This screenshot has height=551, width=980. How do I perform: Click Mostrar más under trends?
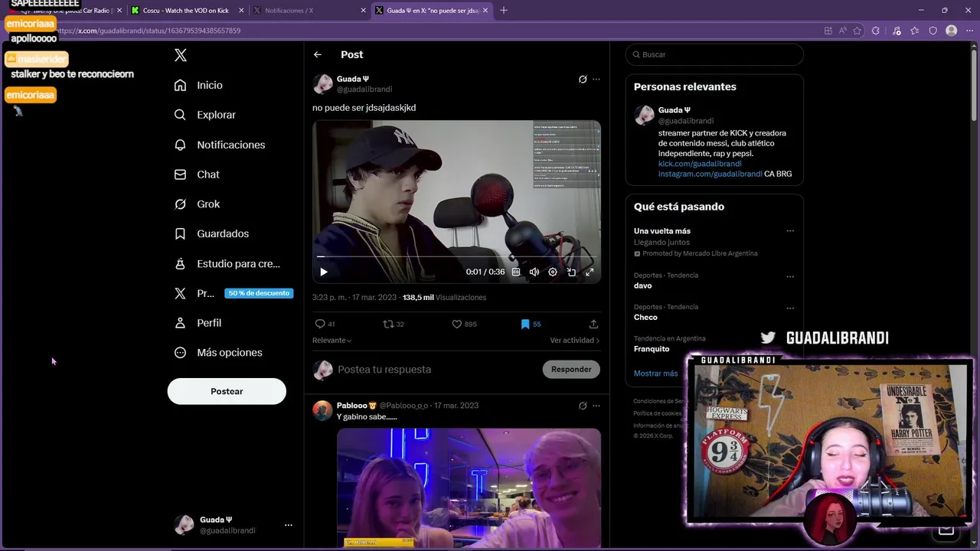pos(655,373)
